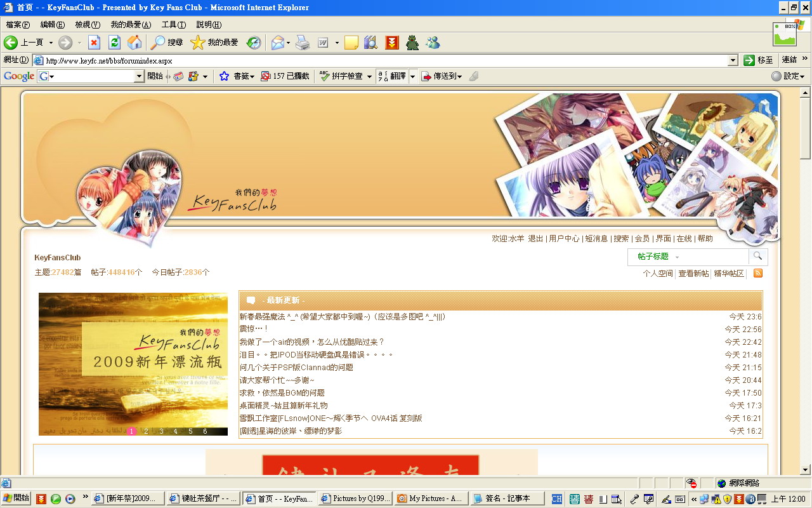Open the post 桌面精灵~姑且算新年礼物
Screen dimensions: 812x508
(284, 405)
